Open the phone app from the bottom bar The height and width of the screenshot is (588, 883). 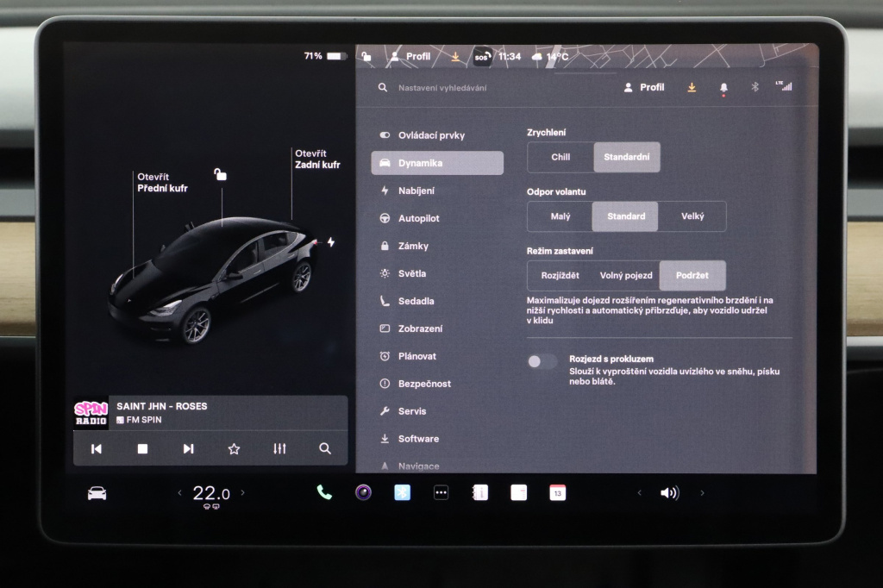[x=323, y=492]
